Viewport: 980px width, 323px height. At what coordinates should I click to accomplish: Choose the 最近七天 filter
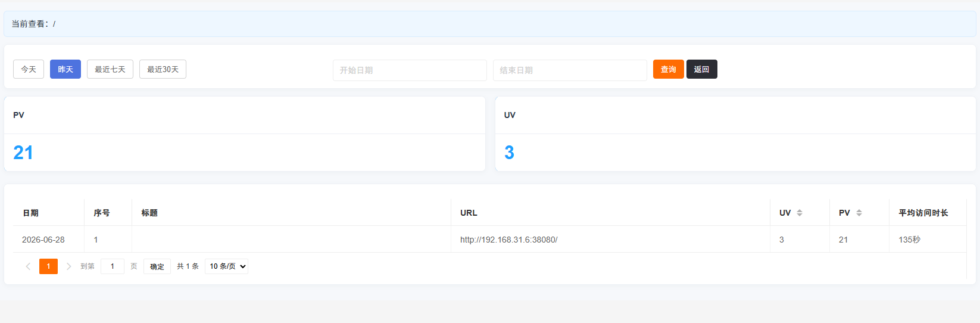click(x=110, y=69)
